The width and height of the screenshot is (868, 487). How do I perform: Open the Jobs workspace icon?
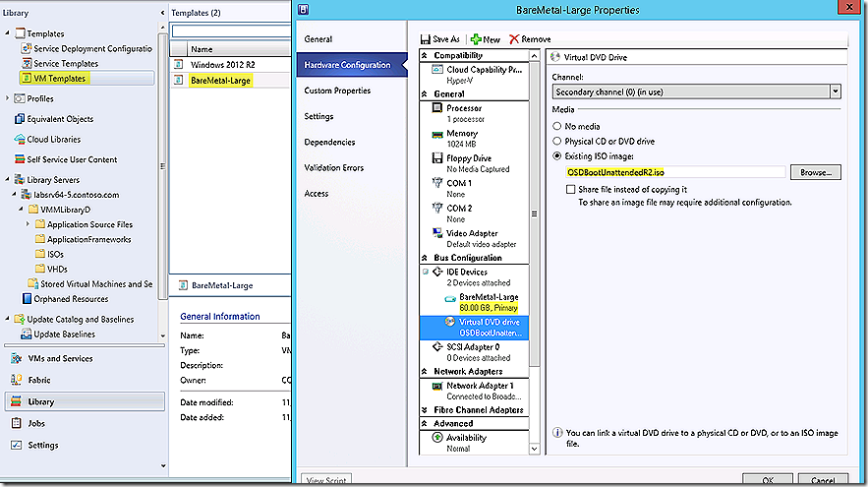tap(16, 423)
